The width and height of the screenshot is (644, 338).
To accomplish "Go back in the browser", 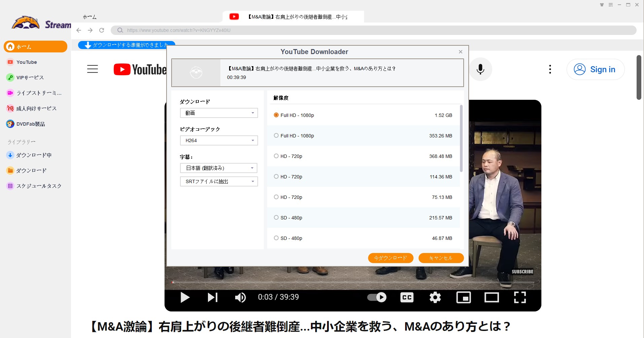I will pos(79,30).
